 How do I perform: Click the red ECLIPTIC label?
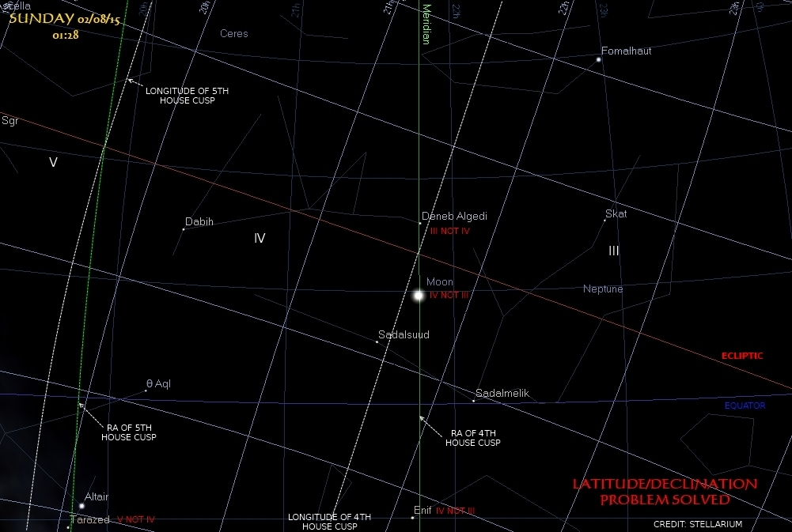(x=741, y=356)
